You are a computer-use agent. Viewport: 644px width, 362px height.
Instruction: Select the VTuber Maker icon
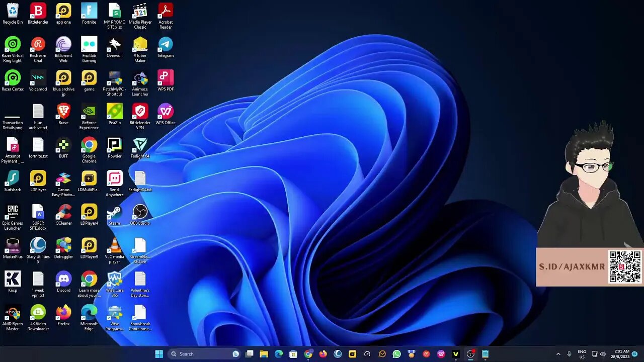140,50
